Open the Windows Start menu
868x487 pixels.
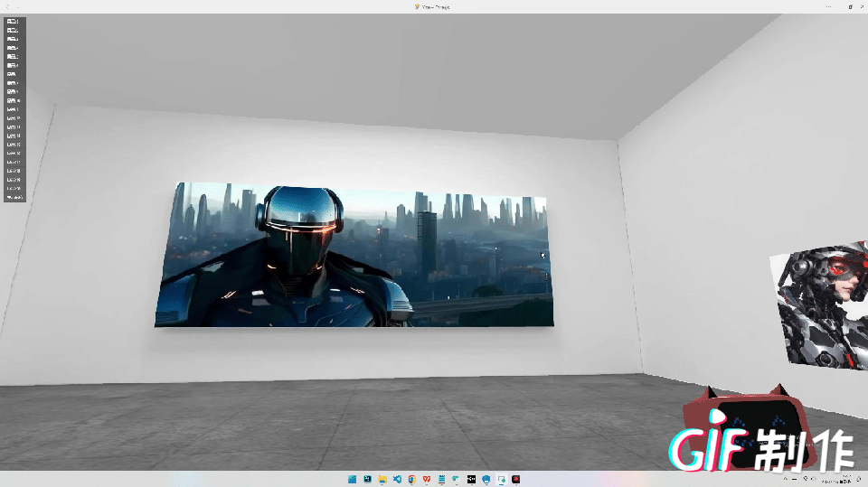(x=352, y=479)
